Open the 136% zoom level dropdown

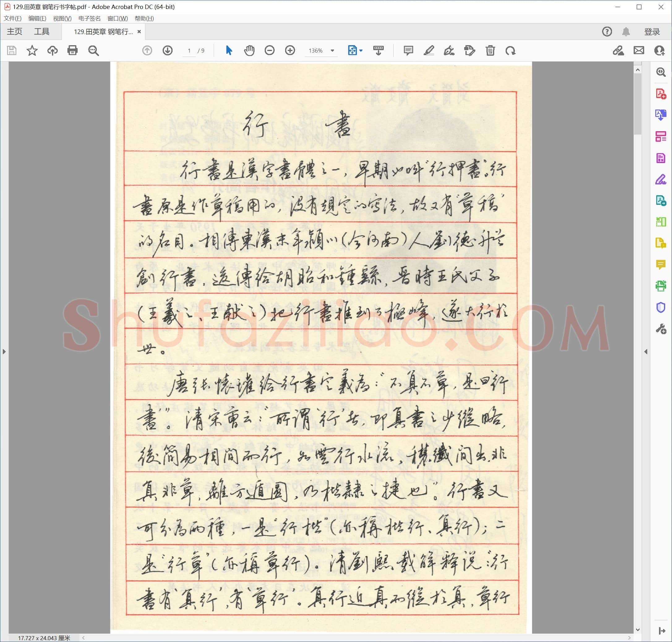(x=332, y=51)
